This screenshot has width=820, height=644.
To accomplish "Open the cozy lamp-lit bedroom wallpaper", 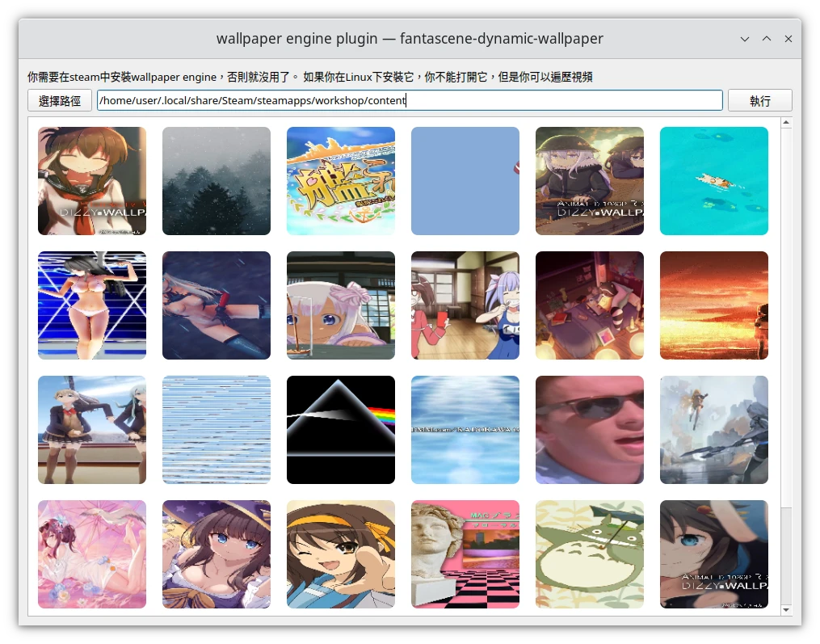I will (590, 305).
